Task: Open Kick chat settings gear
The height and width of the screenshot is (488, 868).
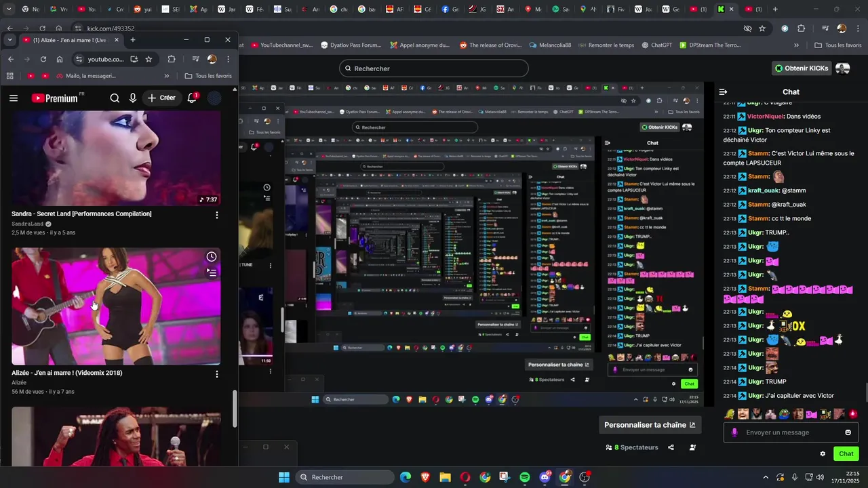Action: [x=823, y=454]
